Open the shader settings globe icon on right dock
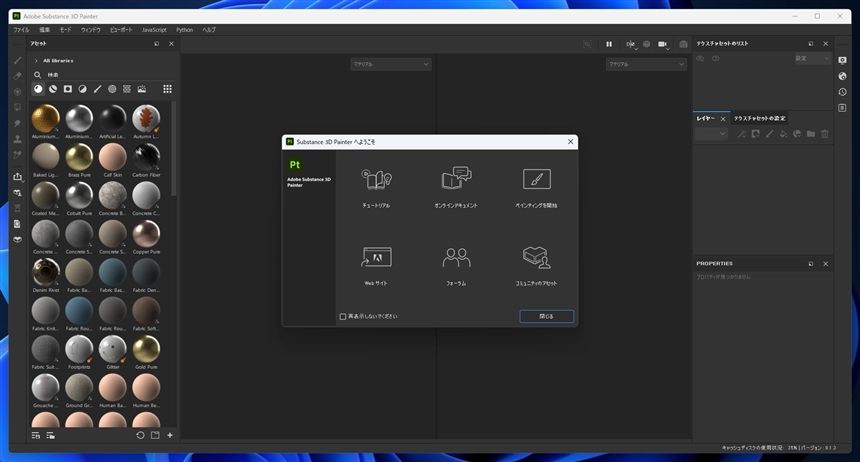This screenshot has width=860, height=462. [x=842, y=76]
